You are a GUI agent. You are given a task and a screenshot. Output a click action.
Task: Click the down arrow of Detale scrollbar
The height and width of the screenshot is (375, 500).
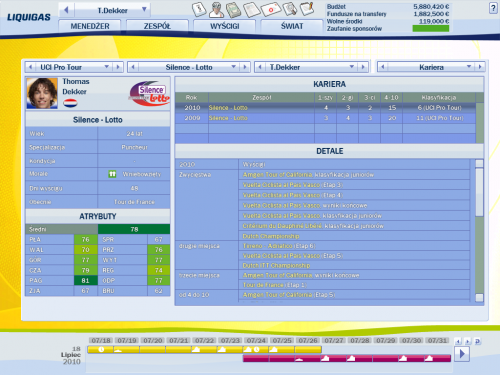coord(479,297)
